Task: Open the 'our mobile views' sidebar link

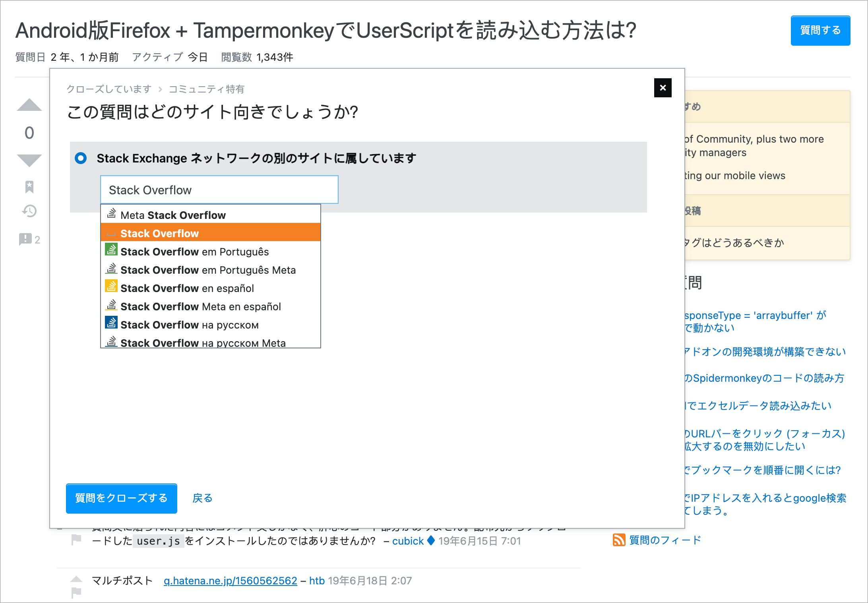Action: click(734, 176)
